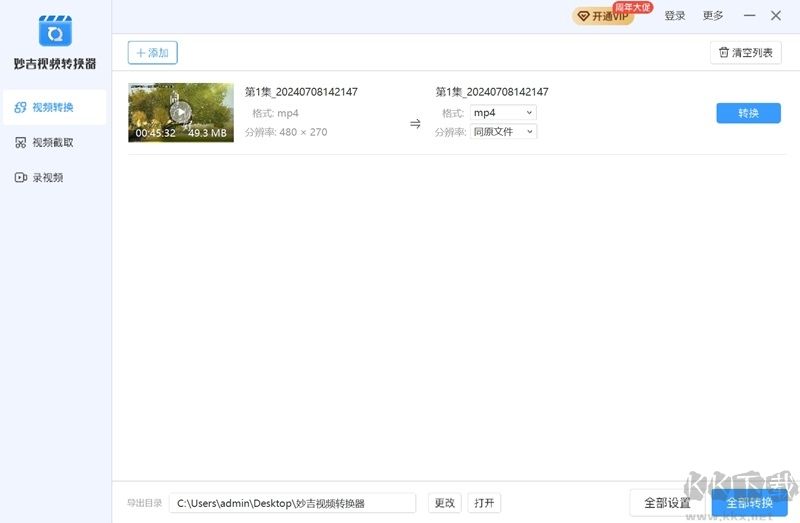Click output file name 第1集_20240708142147

coord(492,92)
